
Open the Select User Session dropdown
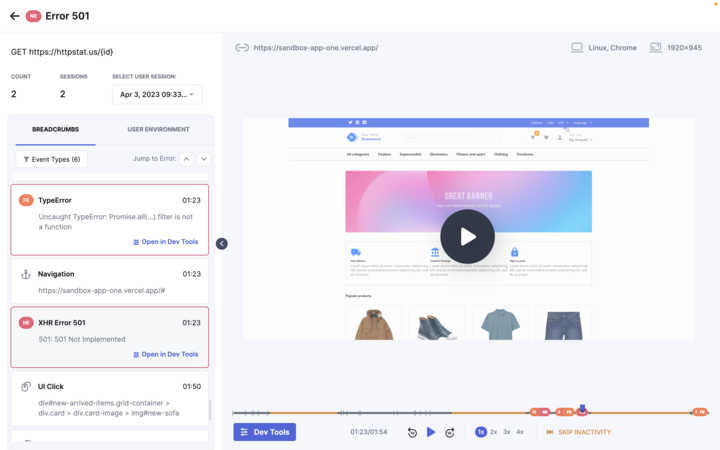coord(157,94)
